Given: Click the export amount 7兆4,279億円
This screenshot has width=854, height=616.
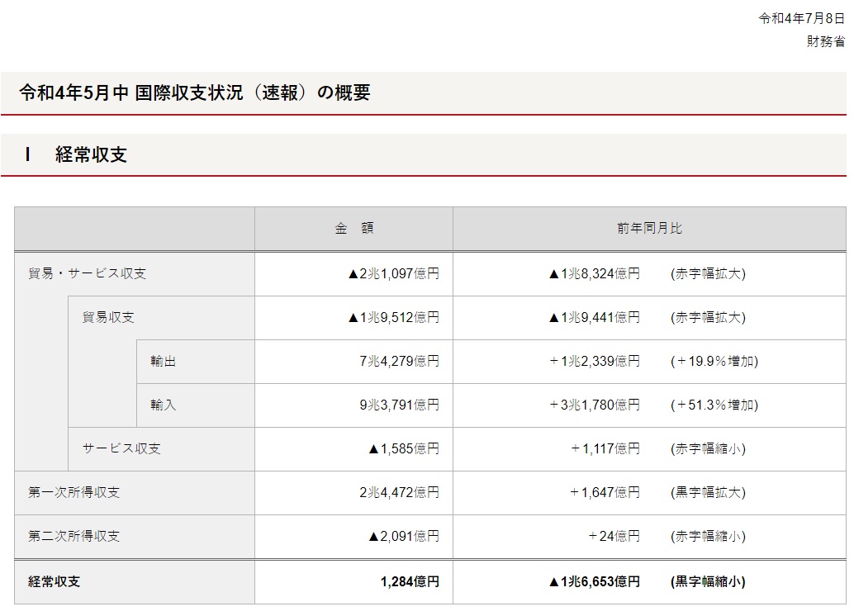Looking at the screenshot, I should tap(399, 361).
